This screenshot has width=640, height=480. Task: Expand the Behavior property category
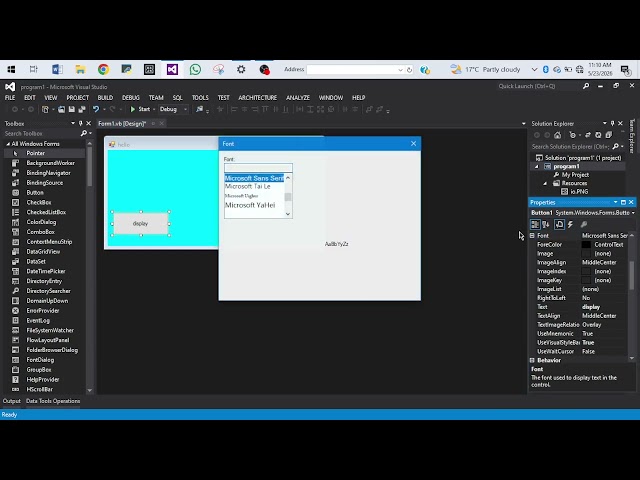coord(532,360)
